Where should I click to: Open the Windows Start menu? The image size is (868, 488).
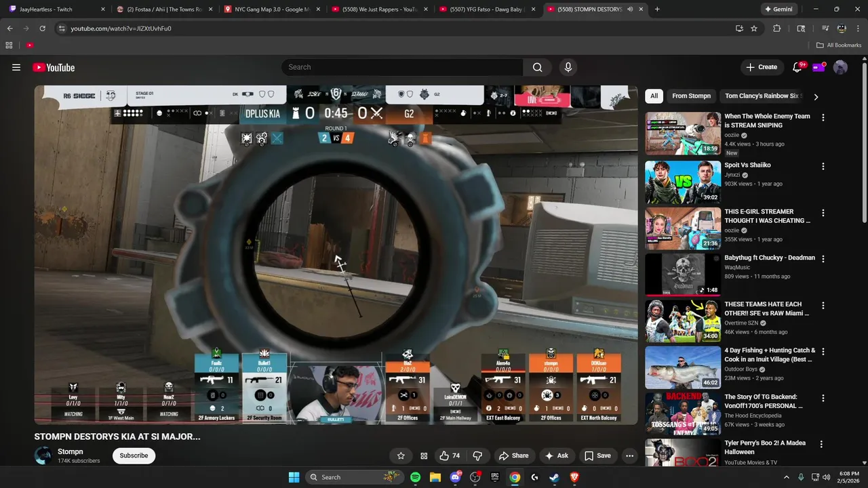(294, 477)
